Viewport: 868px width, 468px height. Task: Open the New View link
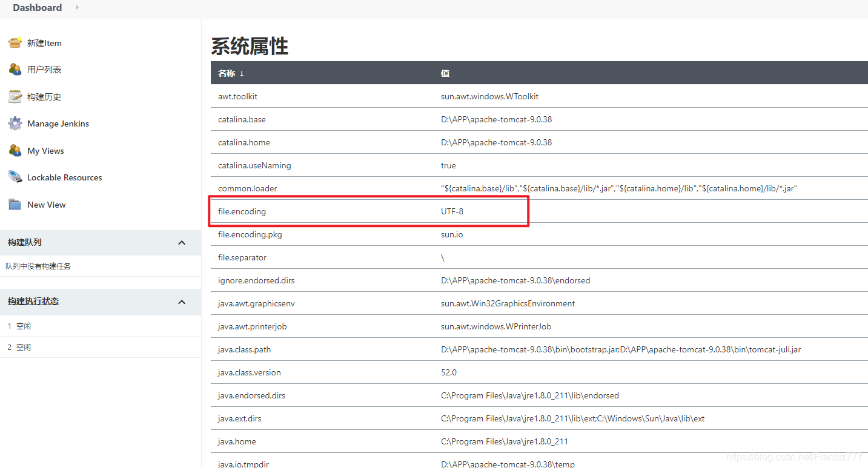[47, 205]
